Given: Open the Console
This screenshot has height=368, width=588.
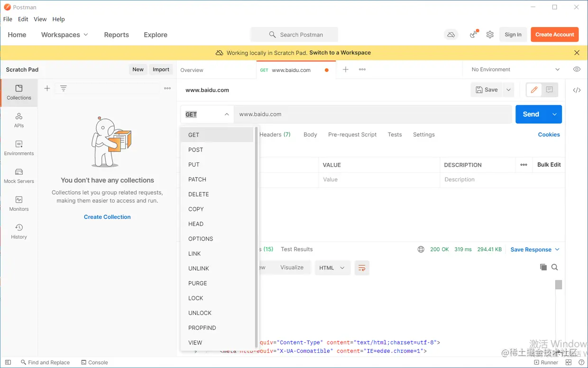Looking at the screenshot, I should click(94, 362).
